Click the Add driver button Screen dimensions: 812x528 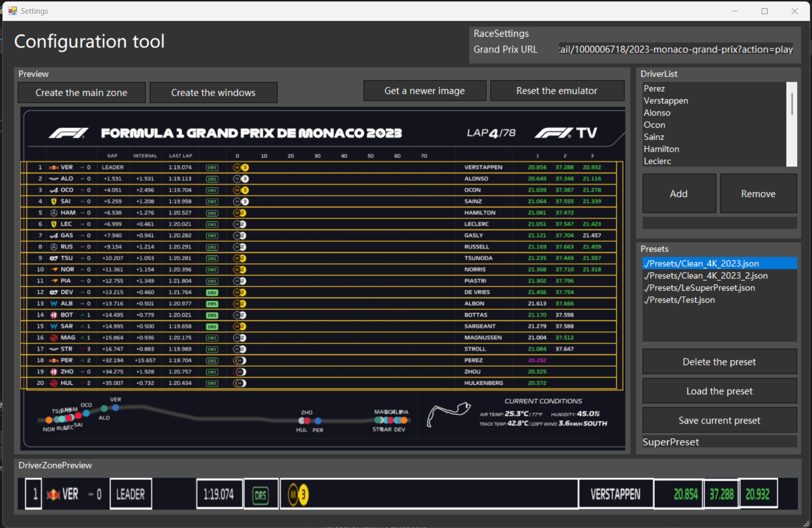tap(679, 193)
